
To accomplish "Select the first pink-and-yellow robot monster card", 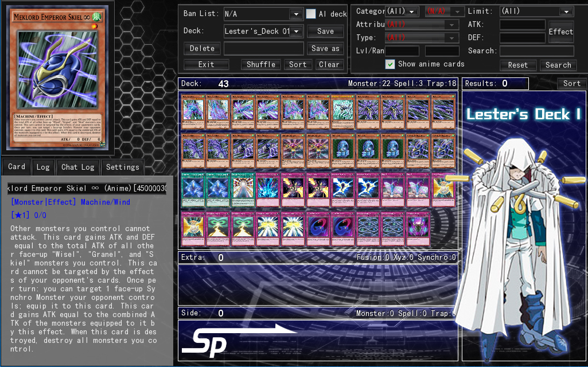I will [293, 151].
